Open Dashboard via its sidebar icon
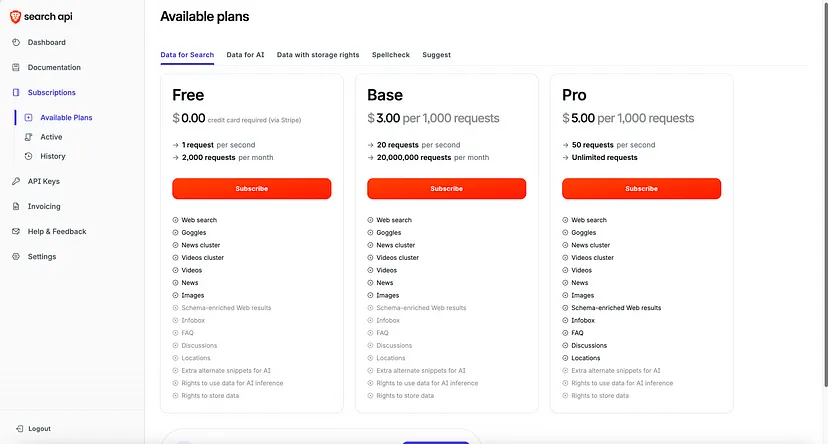Viewport: 828px width, 444px height. pyautogui.click(x=16, y=42)
